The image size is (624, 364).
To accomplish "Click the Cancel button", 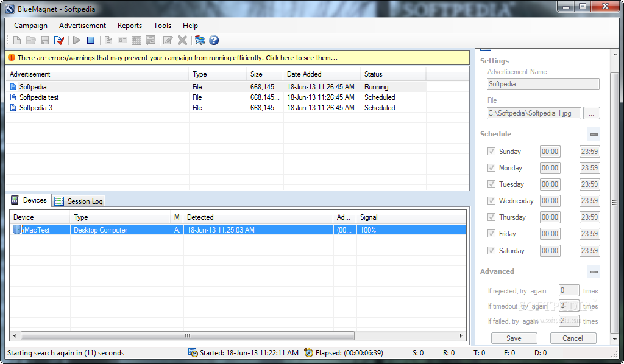I will coord(573,338).
